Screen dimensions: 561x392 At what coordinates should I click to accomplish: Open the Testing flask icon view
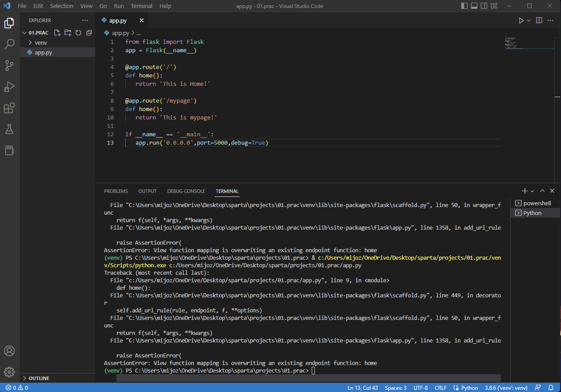[x=9, y=129]
